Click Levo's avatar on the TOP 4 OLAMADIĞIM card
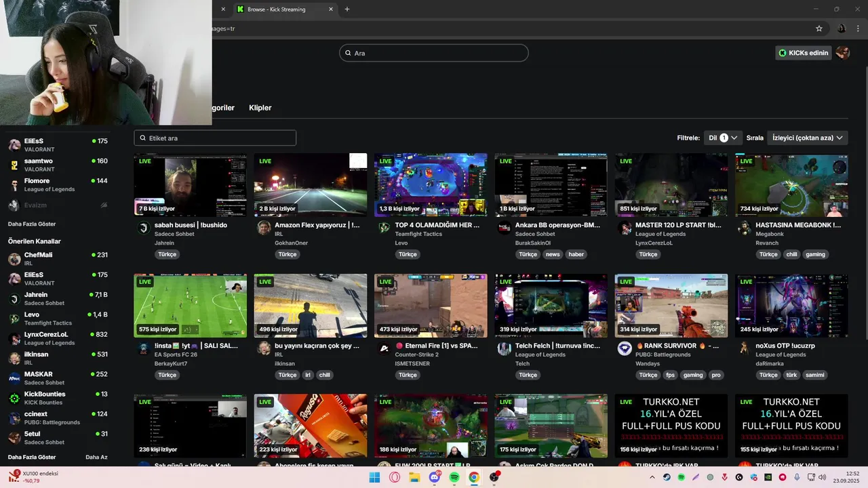Viewport: 868px width, 488px height. [384, 228]
